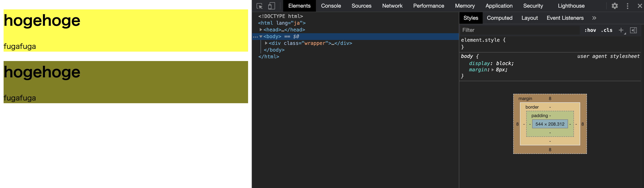Click the box model padding label
Viewport: 644px width, 188px height.
(x=540, y=116)
